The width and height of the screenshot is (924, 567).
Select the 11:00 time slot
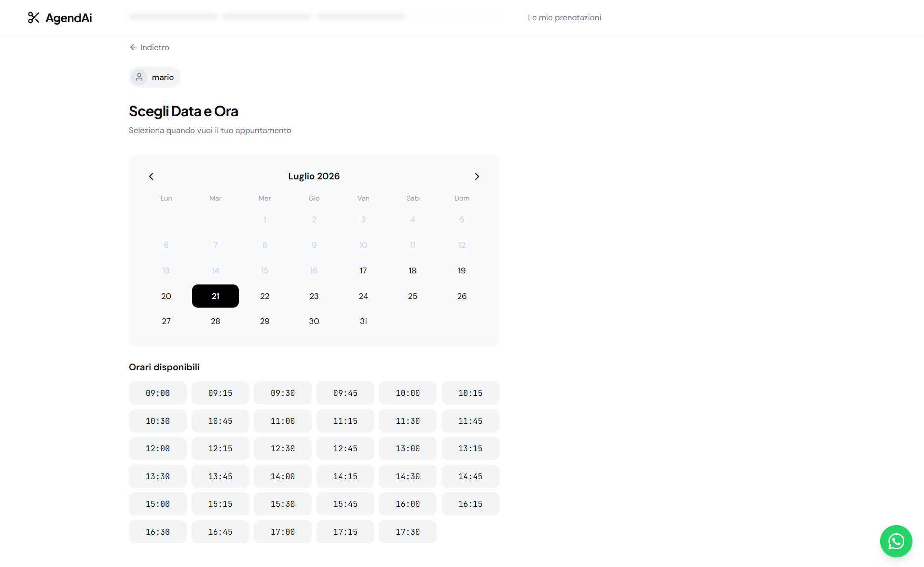(283, 421)
